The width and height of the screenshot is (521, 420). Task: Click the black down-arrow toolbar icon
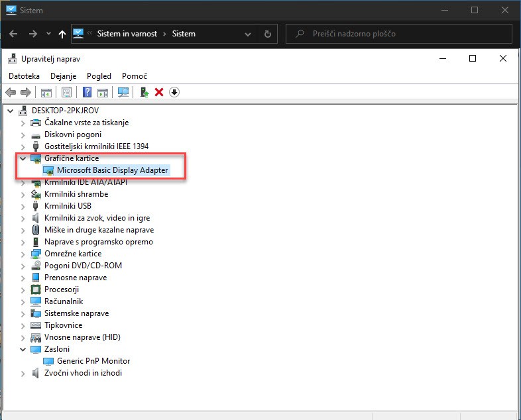point(174,92)
